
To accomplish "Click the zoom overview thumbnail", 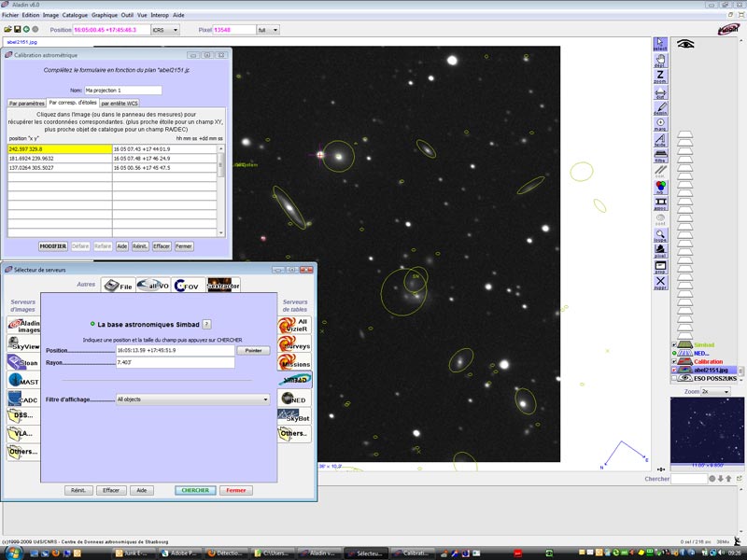I will point(707,431).
